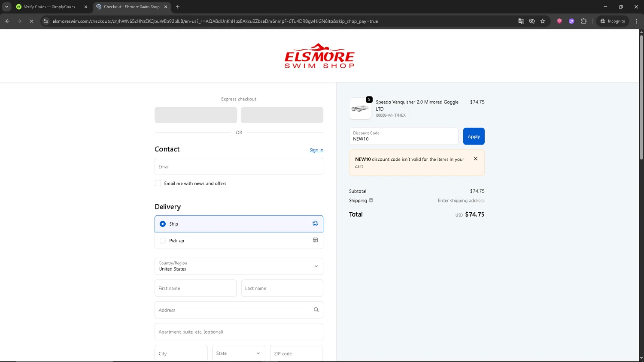Open the Chrome three-dot menu

click(x=636, y=21)
